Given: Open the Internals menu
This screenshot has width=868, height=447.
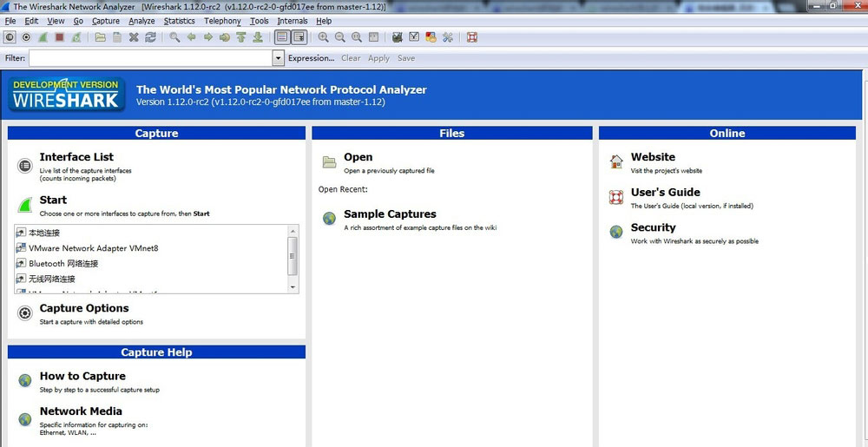Looking at the screenshot, I should [x=293, y=21].
